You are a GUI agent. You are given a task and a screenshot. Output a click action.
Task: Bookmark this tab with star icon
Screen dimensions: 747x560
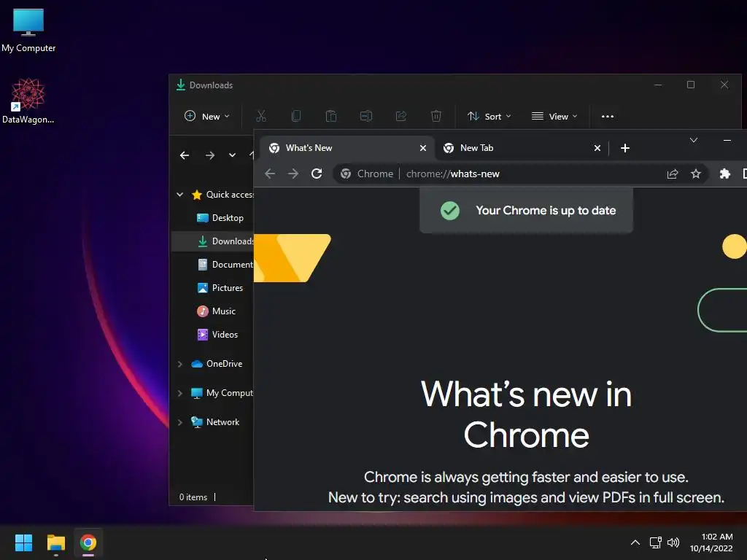[x=695, y=174]
